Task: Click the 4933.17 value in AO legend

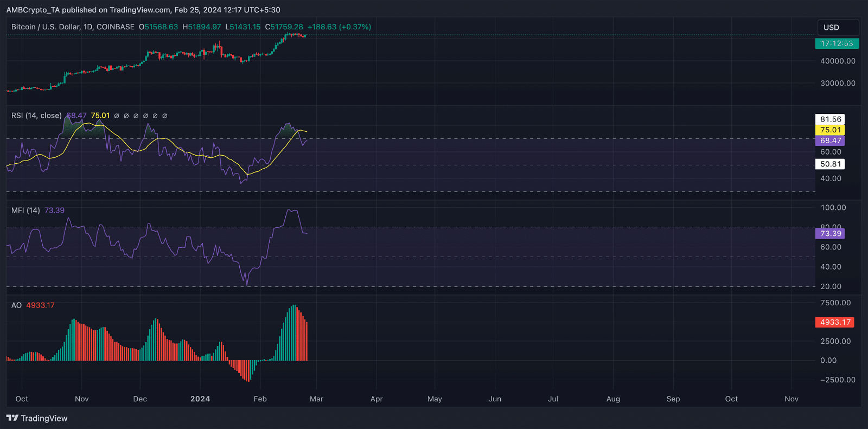Action: point(41,305)
